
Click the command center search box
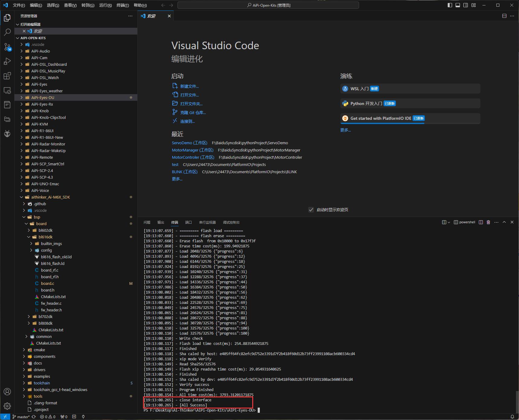tap(268, 5)
